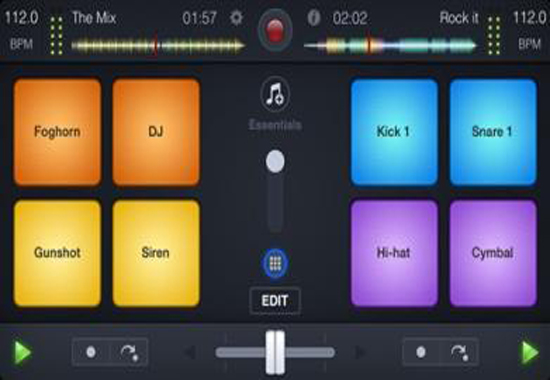Image resolution: width=550 pixels, height=380 pixels.
Task: Trigger the Hi-hat pad
Action: pos(394,253)
